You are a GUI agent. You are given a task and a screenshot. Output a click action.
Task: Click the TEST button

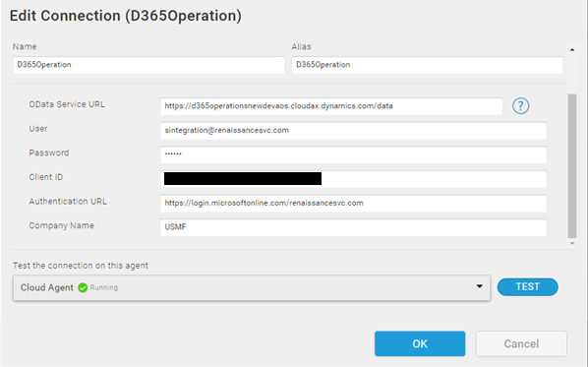click(528, 287)
